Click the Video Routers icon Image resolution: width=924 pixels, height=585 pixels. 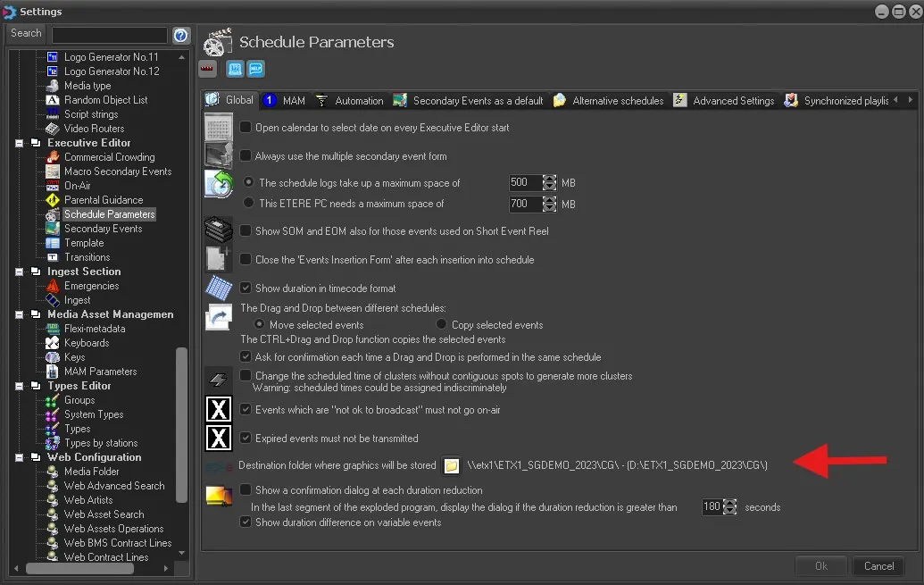(52, 129)
